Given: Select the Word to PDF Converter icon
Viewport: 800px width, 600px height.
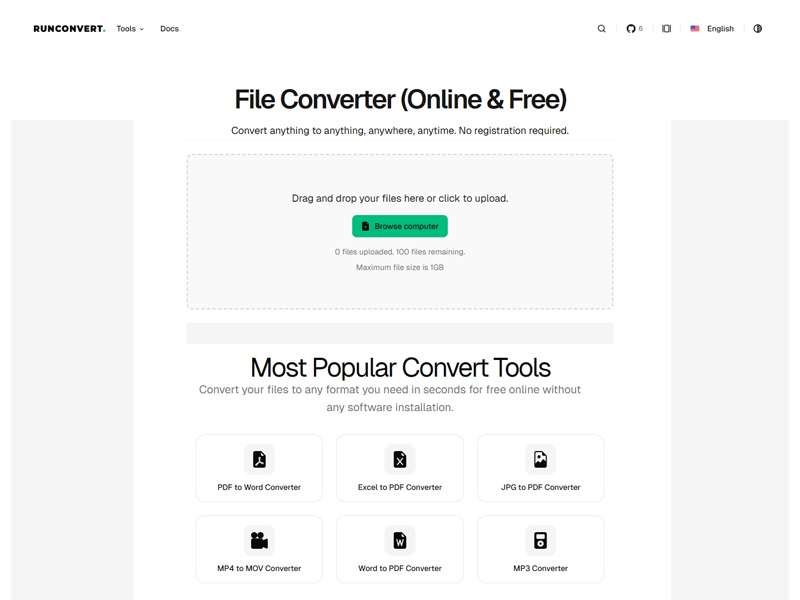Looking at the screenshot, I should click(400, 539).
